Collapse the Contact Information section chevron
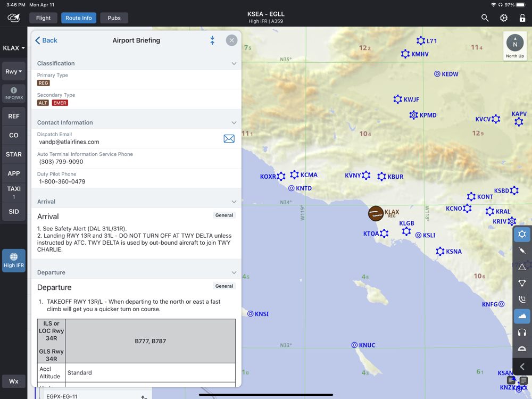The width and height of the screenshot is (532, 399). 234,122
